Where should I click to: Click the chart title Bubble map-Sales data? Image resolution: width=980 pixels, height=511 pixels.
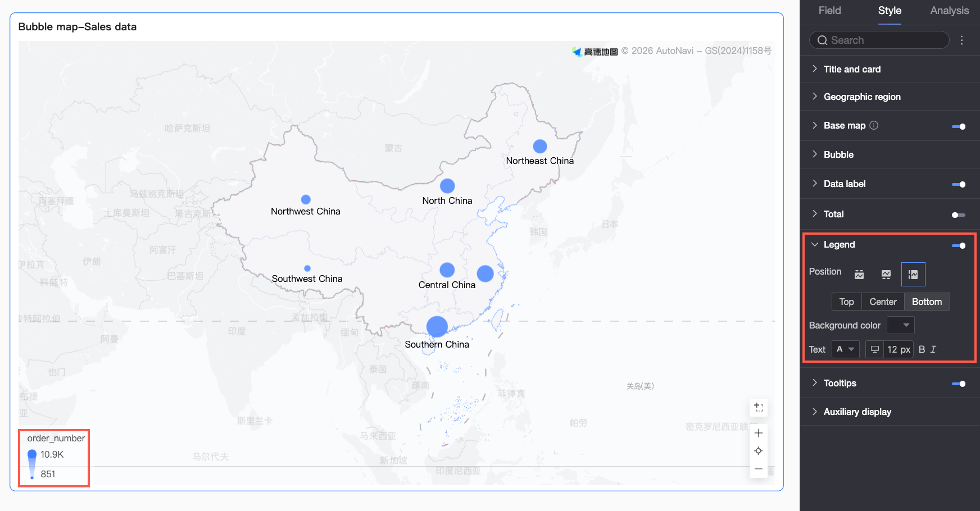78,27
